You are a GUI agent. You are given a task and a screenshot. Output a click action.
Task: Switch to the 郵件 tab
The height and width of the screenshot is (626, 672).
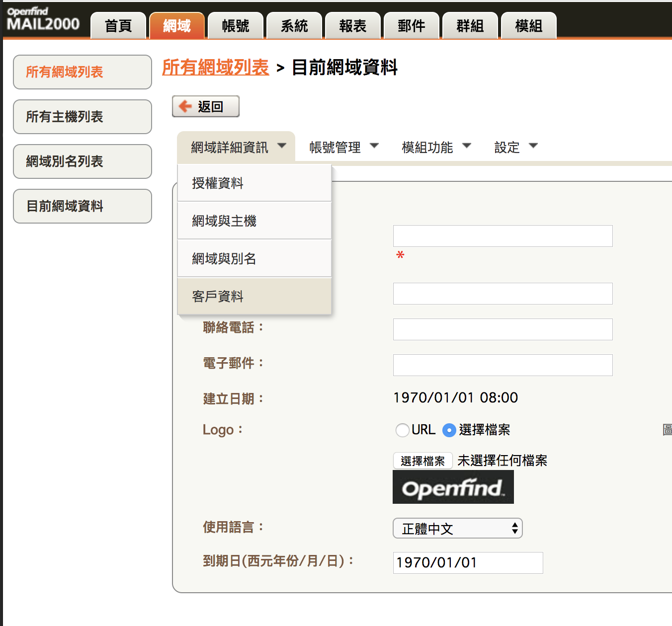(411, 25)
